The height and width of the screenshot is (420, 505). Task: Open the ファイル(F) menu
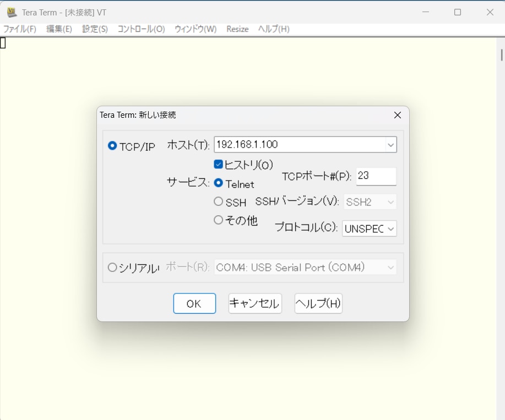click(20, 29)
